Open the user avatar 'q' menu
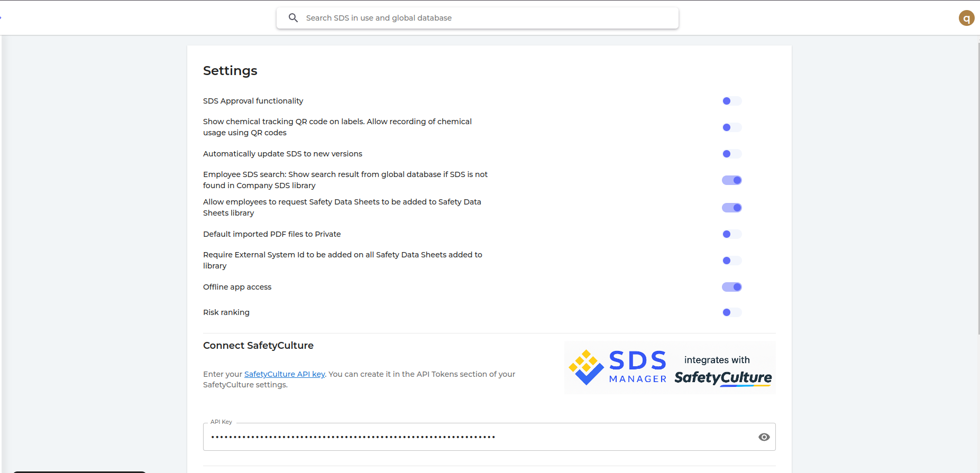The width and height of the screenshot is (980, 473). pos(966,18)
